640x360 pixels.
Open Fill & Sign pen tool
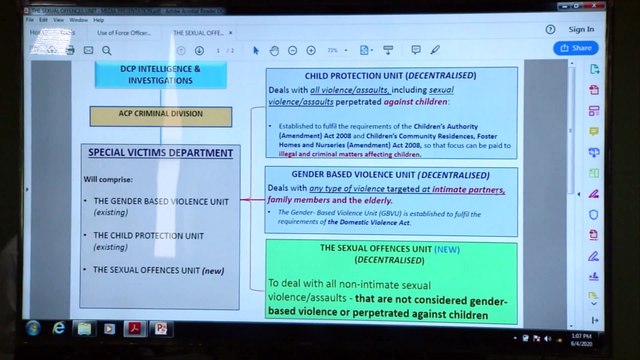594,256
